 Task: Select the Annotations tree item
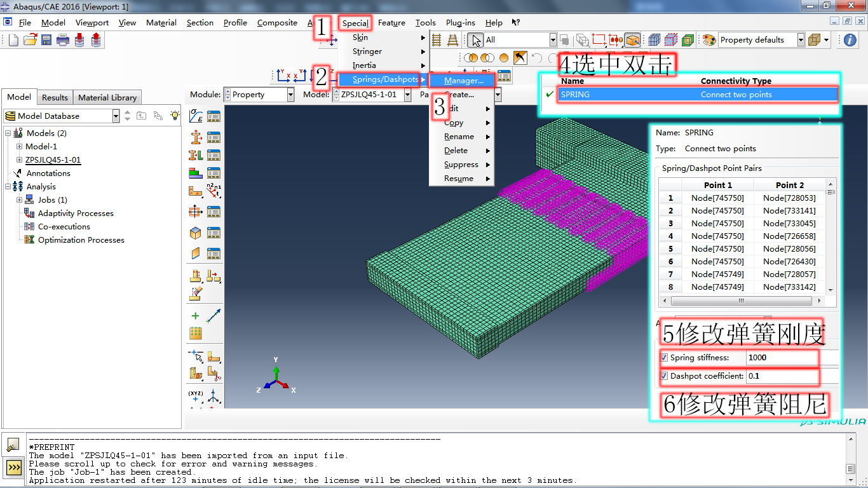[48, 173]
